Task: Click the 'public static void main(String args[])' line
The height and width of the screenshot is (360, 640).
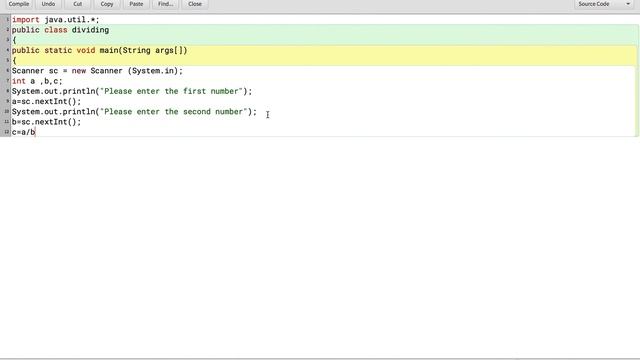Action: 100,50
